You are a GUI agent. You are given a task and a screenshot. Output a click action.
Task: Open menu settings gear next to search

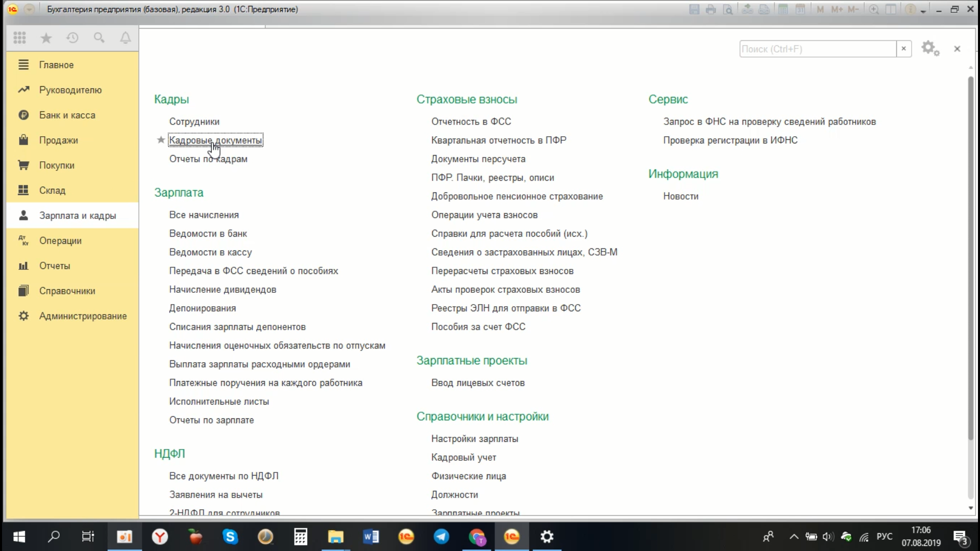pos(929,48)
